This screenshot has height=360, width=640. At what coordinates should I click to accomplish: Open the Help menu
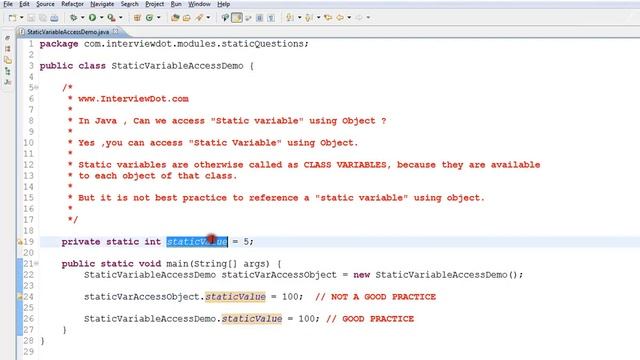(223, 4)
